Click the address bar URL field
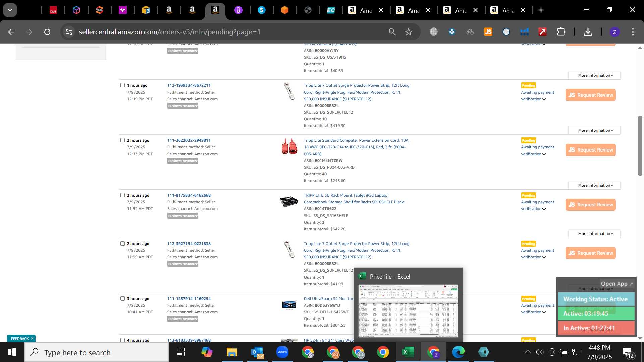 [x=228, y=32]
